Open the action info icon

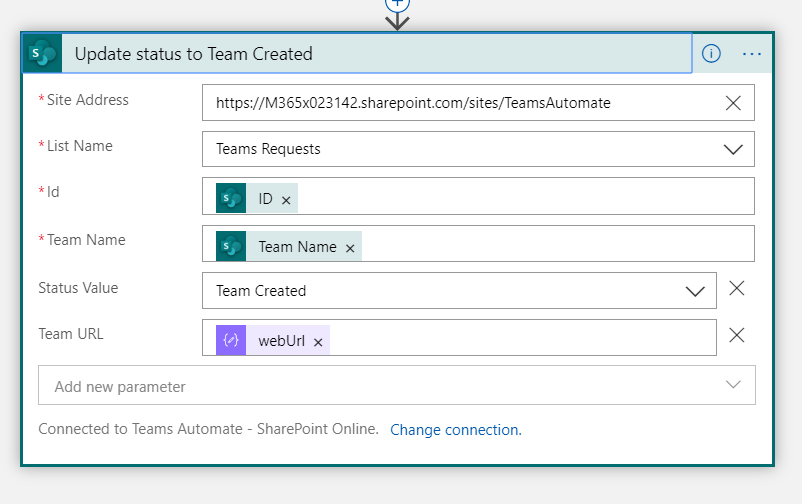[x=711, y=53]
